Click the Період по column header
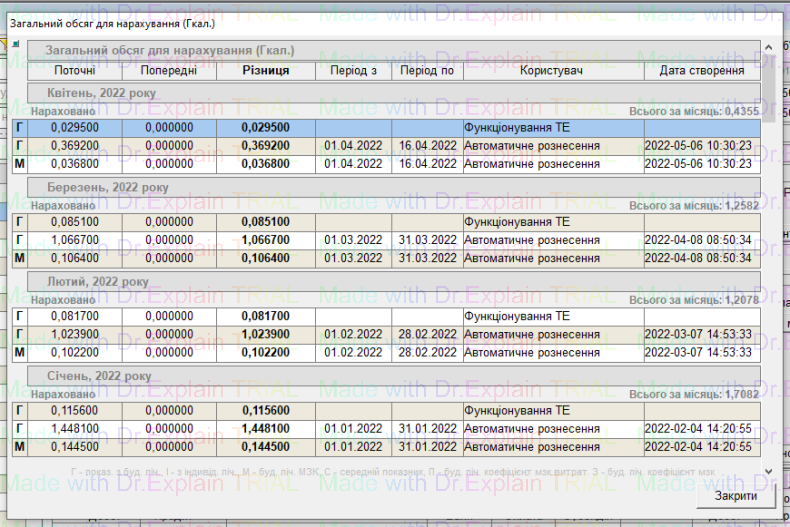Screen dimensions: 790x527 pyautogui.click(x=426, y=71)
